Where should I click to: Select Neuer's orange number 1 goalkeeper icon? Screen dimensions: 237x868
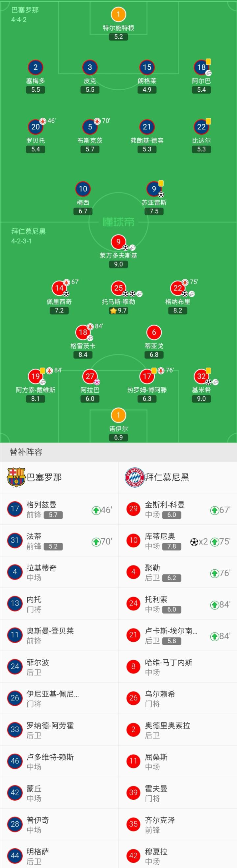pyautogui.click(x=118, y=415)
